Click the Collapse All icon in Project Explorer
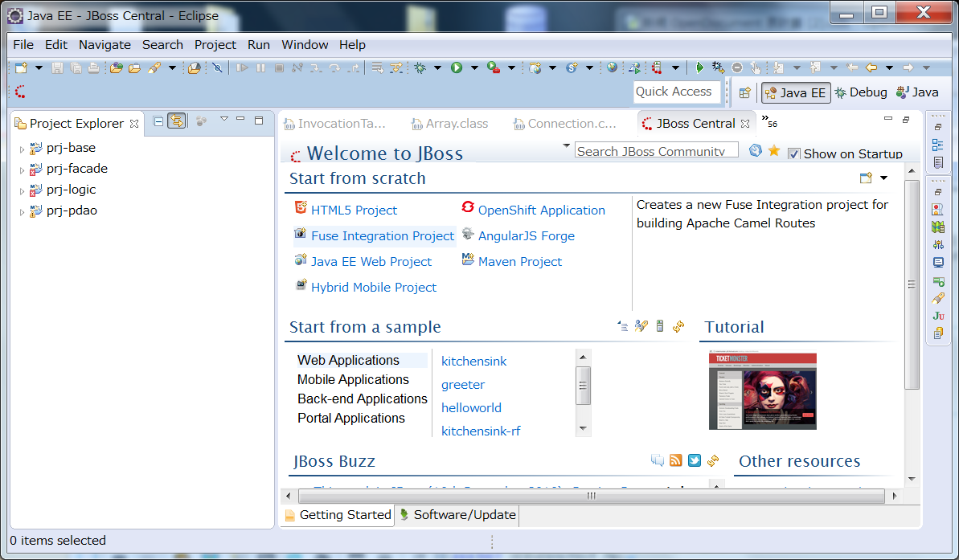The image size is (959, 560). [158, 121]
